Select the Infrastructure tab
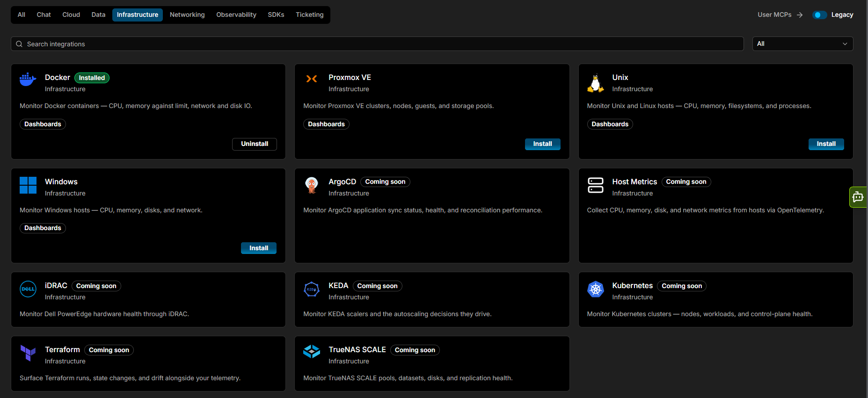Screen dimensions: 868x398 pos(138,15)
